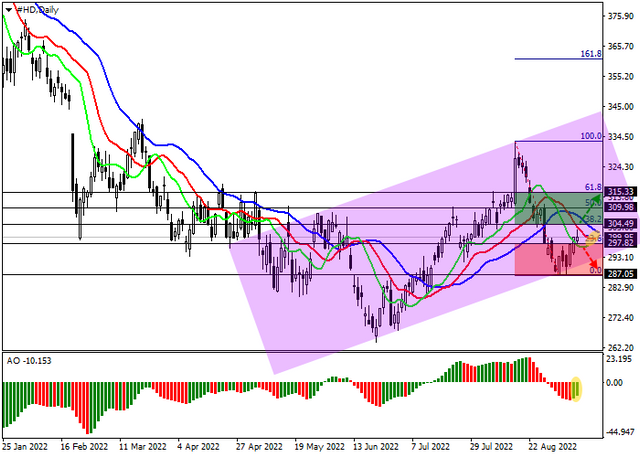
Task: Click the orange highlight circle on price
Action: 592,240
